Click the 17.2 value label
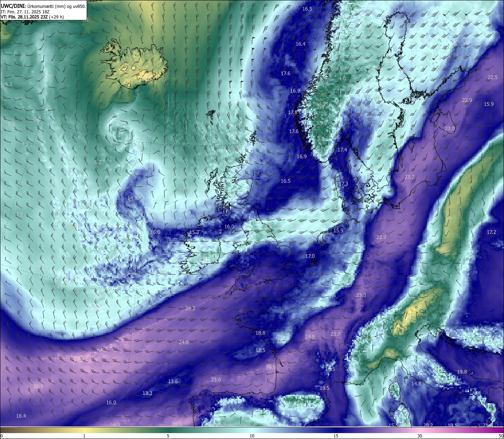This screenshot has height=439, width=504. click(x=491, y=232)
